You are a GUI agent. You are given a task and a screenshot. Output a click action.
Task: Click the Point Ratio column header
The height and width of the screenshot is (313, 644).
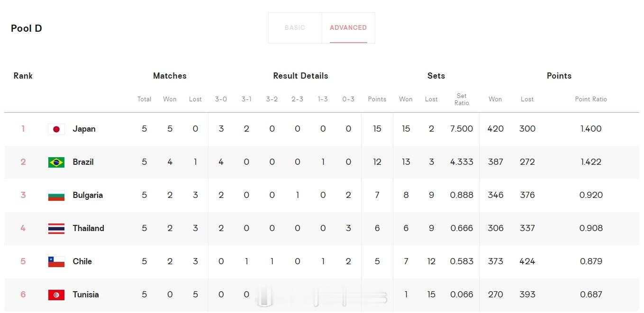coord(591,99)
